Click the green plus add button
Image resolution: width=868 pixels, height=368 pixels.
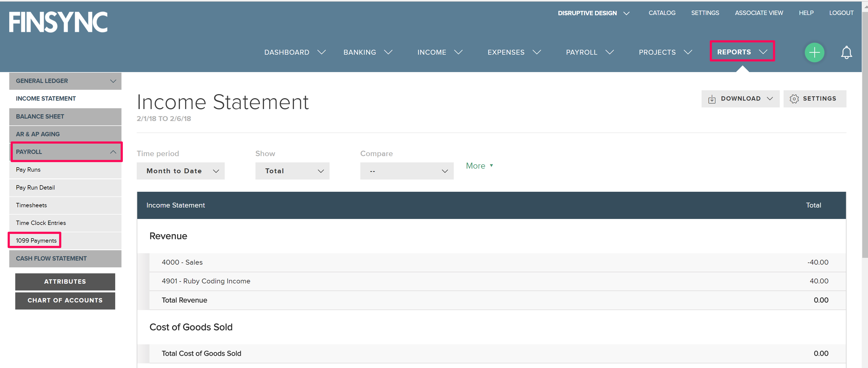814,52
